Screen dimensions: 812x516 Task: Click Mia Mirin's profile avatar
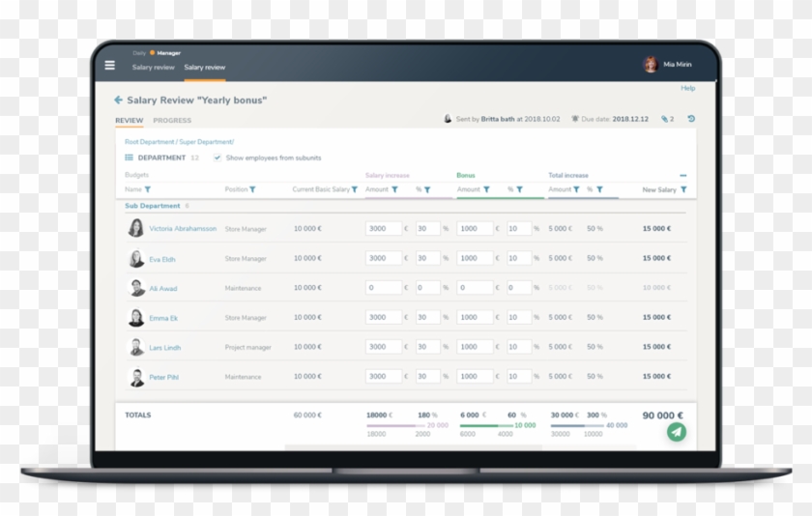pyautogui.click(x=651, y=65)
